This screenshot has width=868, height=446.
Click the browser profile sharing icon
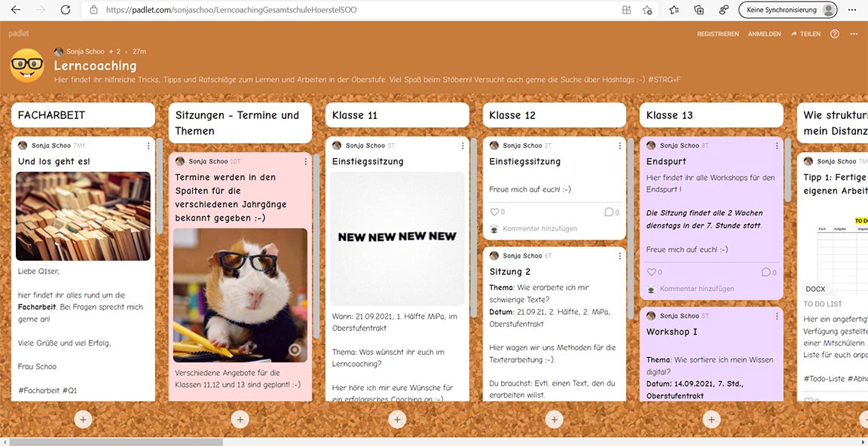pos(723,10)
